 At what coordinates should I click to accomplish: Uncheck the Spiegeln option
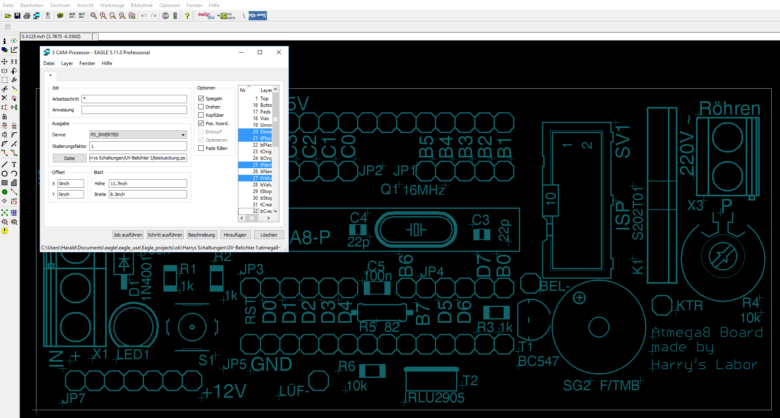click(x=201, y=99)
